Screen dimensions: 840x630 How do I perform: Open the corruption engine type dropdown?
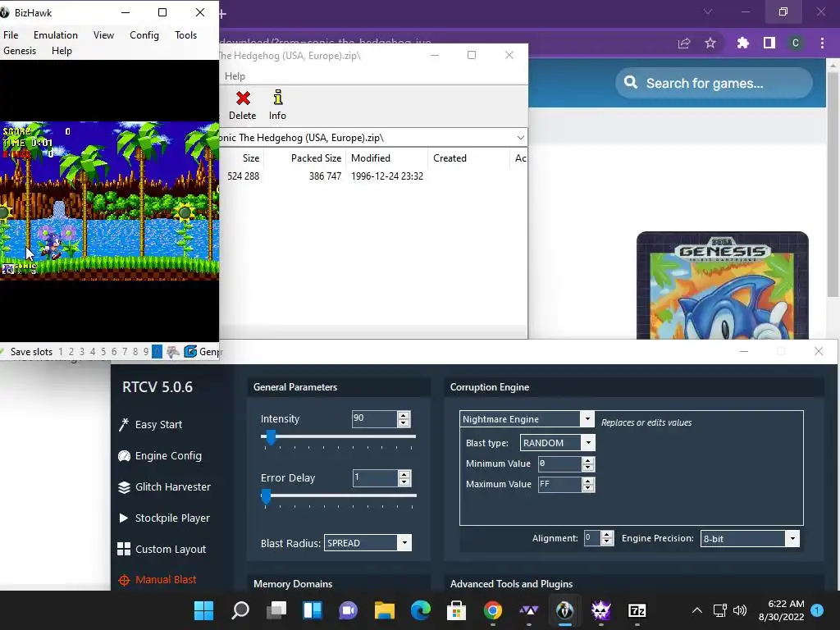(587, 419)
